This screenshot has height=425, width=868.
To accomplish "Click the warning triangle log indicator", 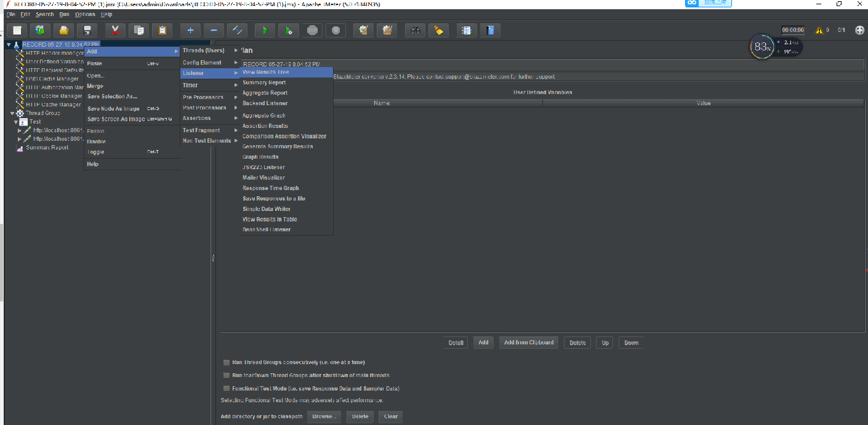I will click(x=819, y=30).
